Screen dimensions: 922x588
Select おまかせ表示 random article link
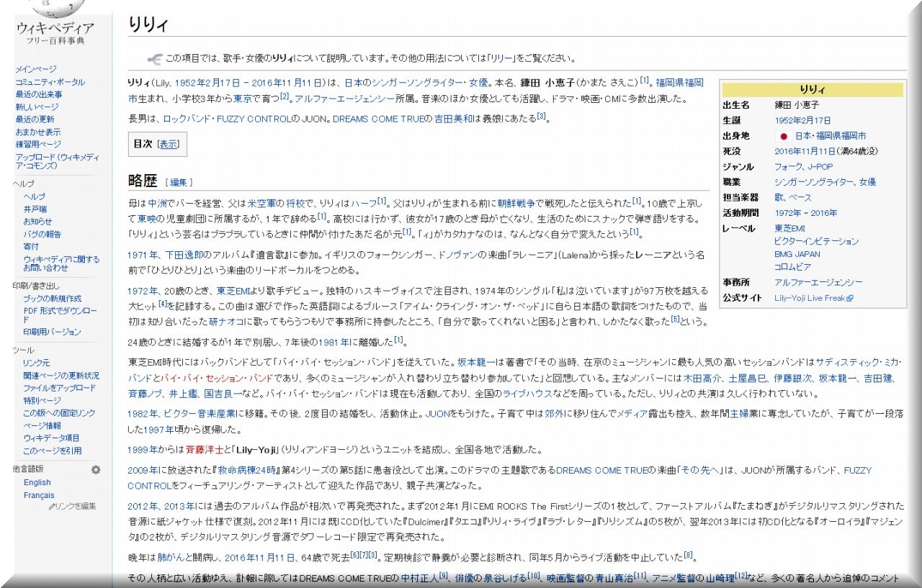38,132
